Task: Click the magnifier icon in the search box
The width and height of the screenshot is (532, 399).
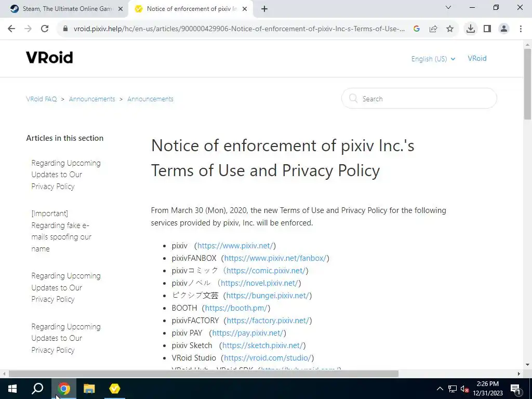Action: point(353,98)
